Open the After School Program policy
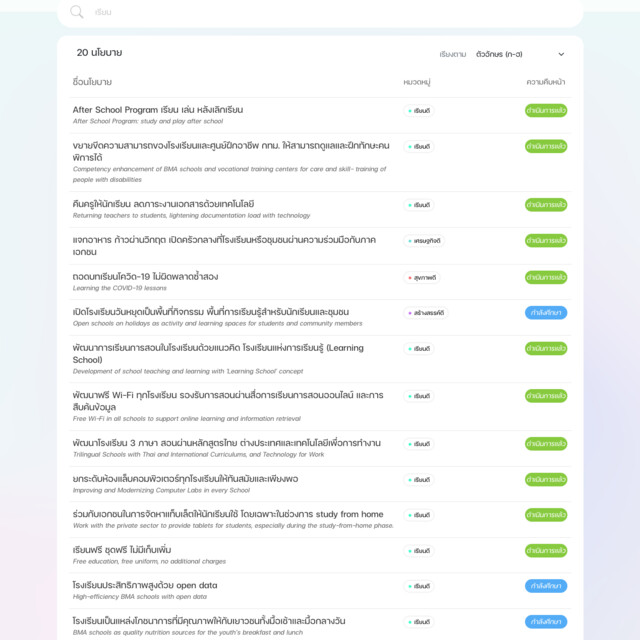 tap(158, 110)
